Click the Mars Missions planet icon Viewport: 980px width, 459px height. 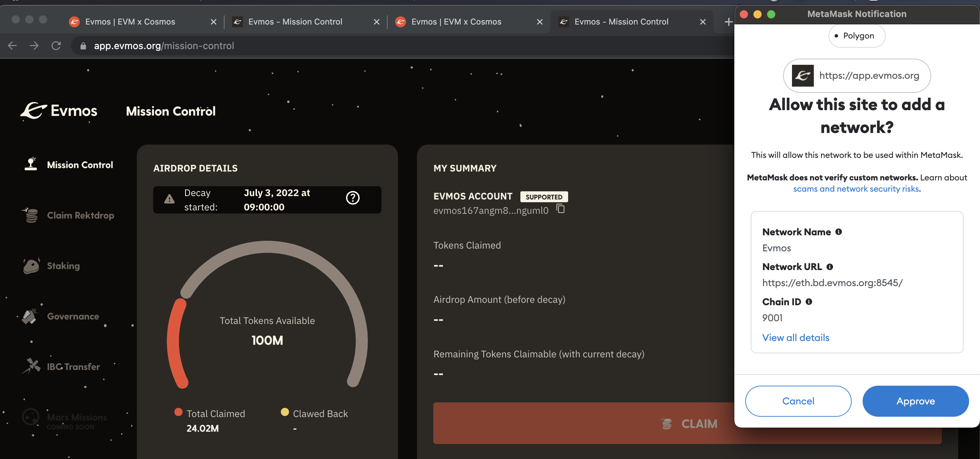click(30, 417)
